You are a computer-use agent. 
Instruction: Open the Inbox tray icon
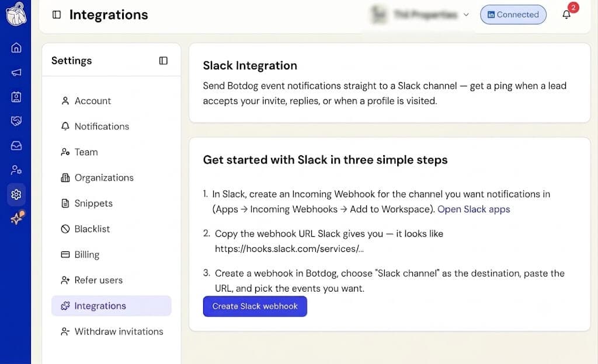pyautogui.click(x=16, y=145)
